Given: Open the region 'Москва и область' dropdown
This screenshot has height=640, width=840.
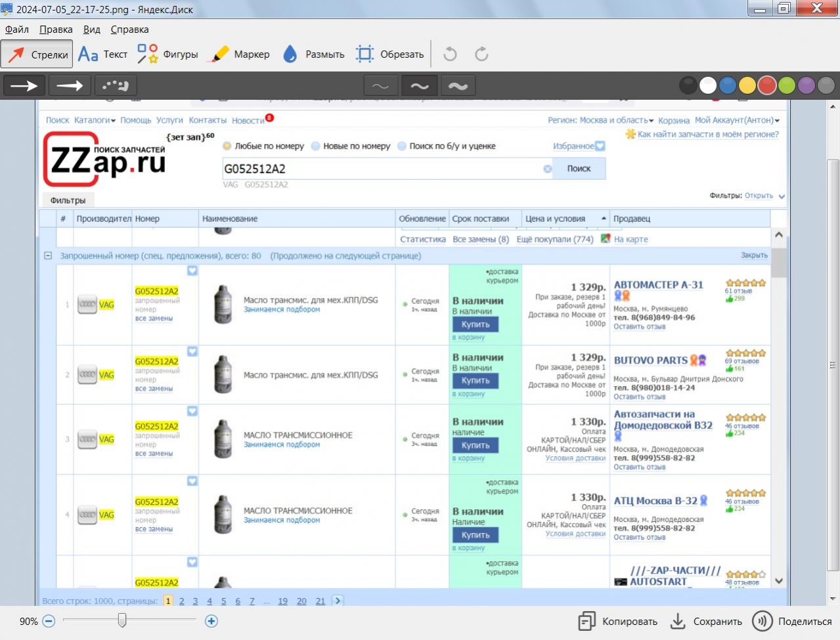Looking at the screenshot, I should click(617, 120).
